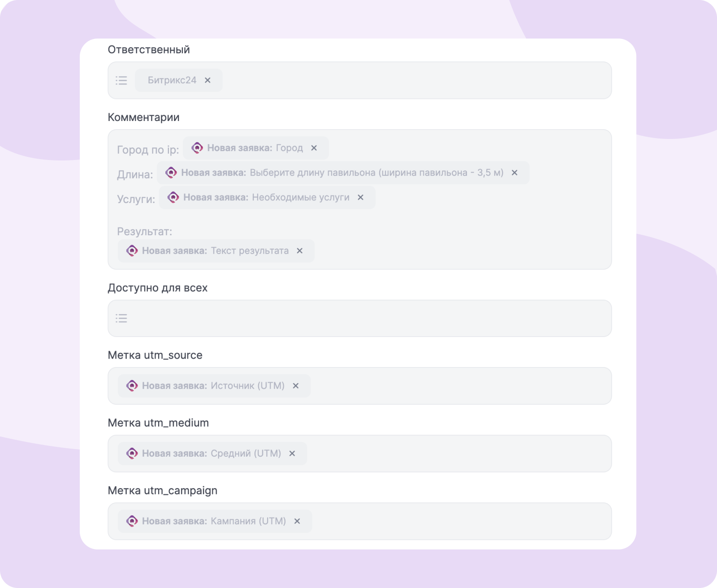
Task: Click the Результат: text in Комментарии
Action: 144,232
